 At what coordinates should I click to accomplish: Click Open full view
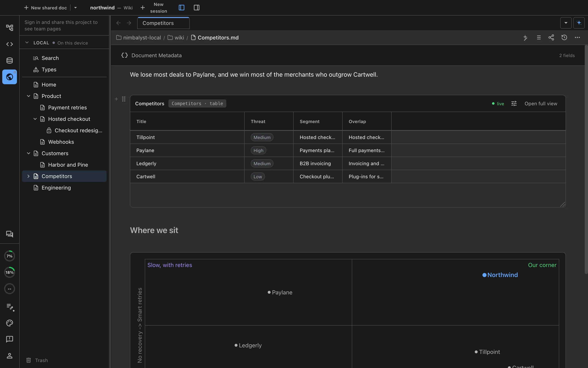541,104
